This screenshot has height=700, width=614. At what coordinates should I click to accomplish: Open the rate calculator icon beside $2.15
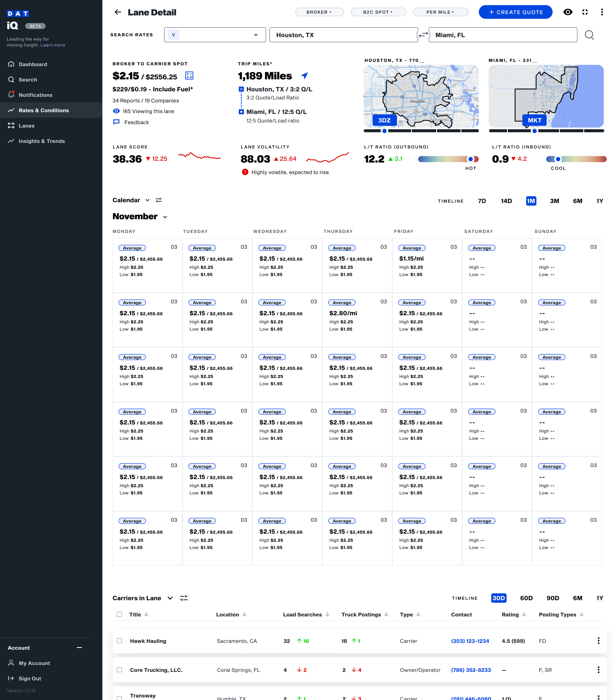point(189,76)
